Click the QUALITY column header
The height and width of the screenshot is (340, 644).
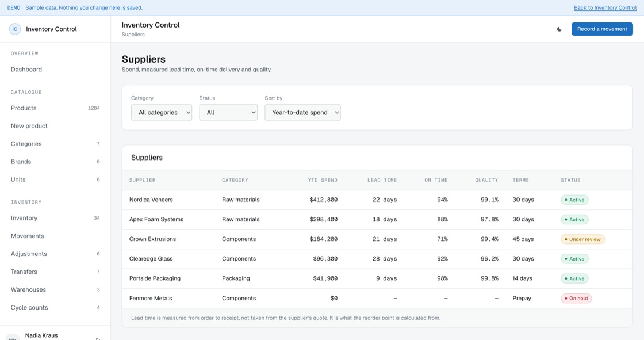tap(486, 180)
